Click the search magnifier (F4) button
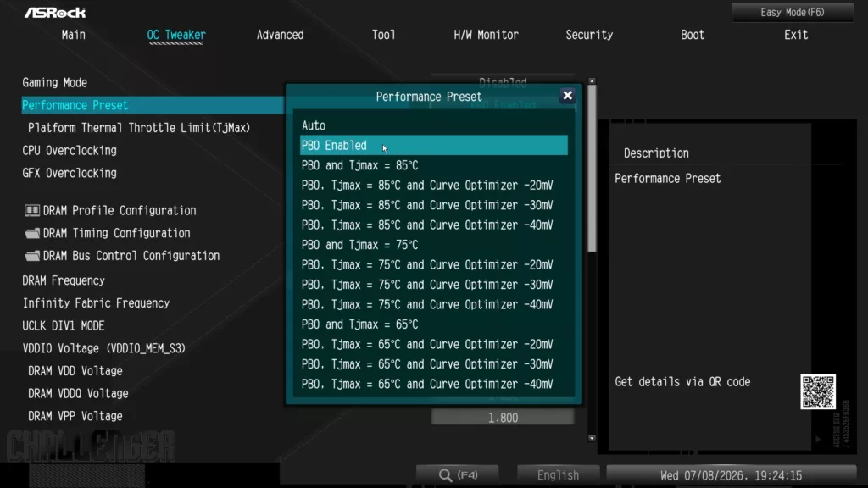This screenshot has width=868, height=488. coord(457,474)
